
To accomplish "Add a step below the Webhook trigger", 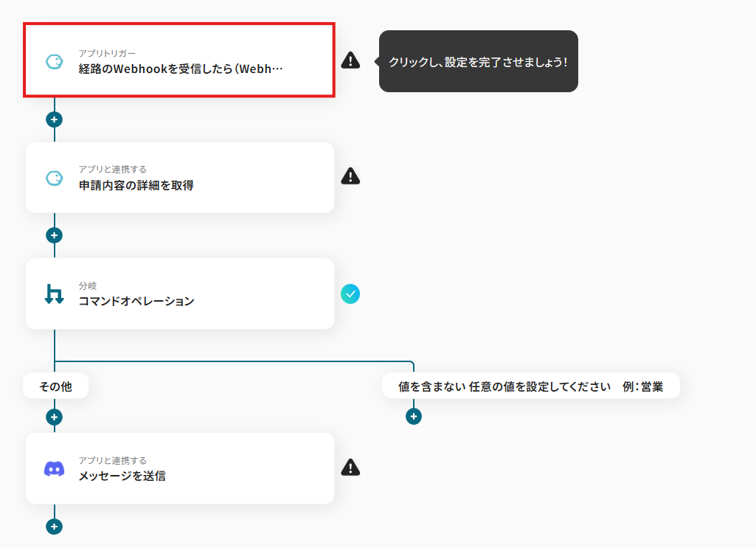I will point(54,119).
